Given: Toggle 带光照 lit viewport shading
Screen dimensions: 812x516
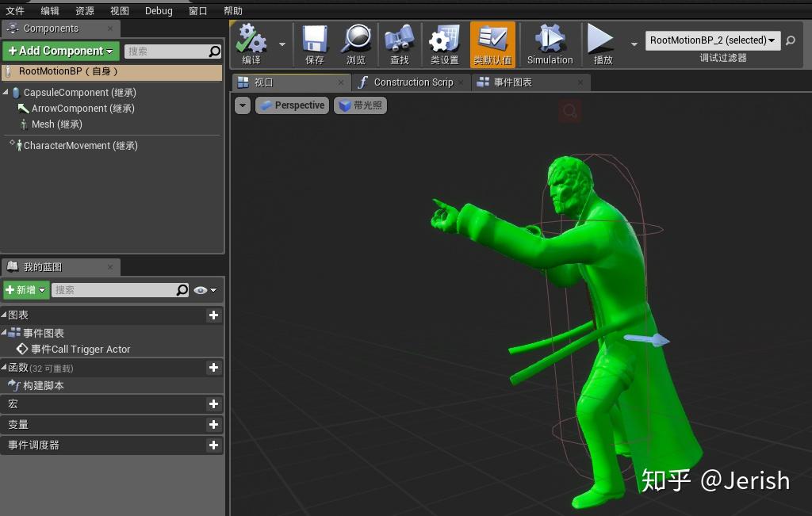Looking at the screenshot, I should pyautogui.click(x=360, y=104).
